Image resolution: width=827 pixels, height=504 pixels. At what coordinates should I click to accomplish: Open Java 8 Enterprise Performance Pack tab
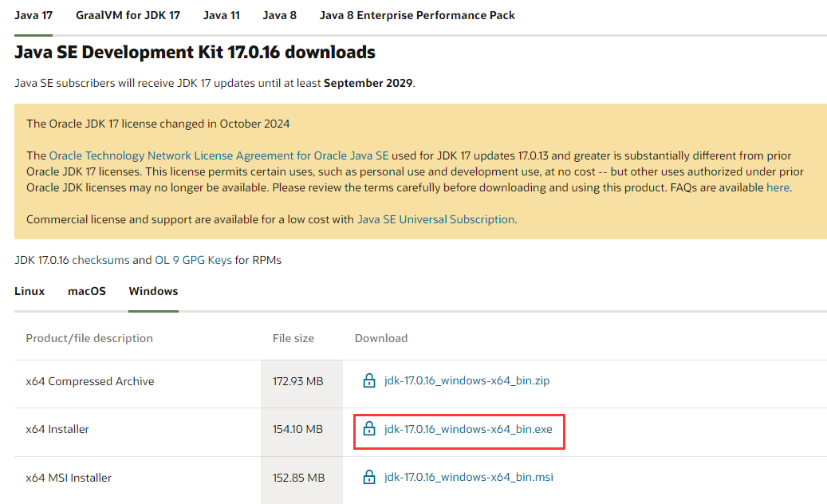coord(417,15)
